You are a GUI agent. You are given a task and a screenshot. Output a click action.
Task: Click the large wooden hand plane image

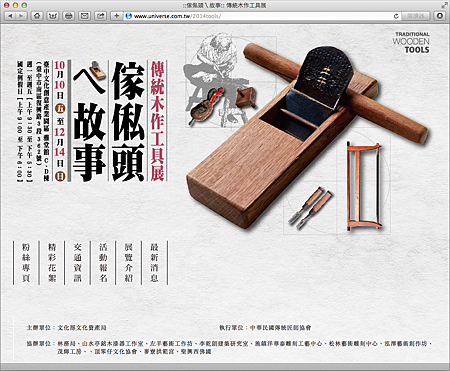[283, 143]
